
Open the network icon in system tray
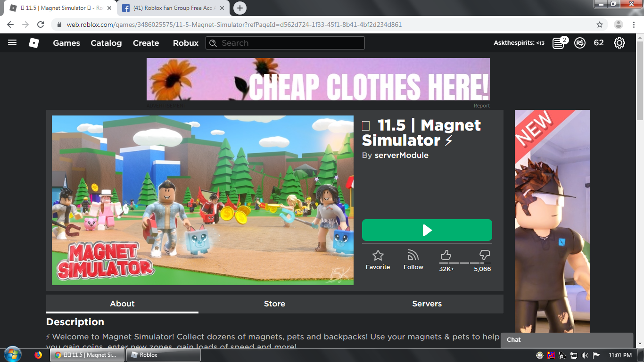(x=574, y=355)
